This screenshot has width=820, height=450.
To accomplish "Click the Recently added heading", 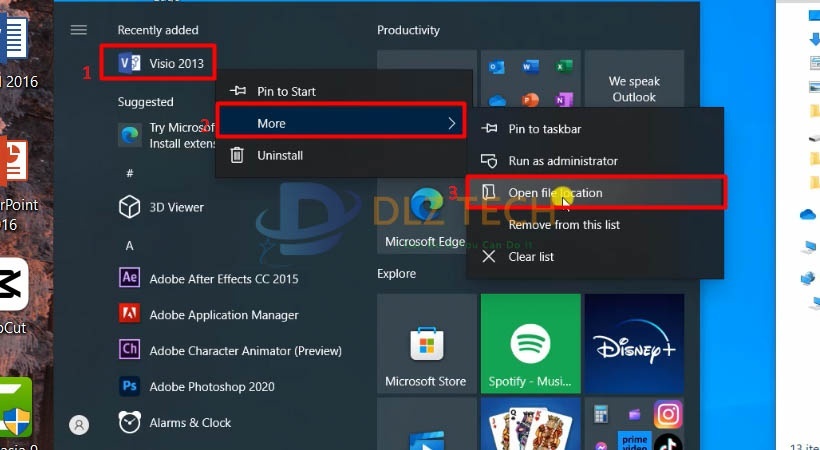I will (158, 30).
